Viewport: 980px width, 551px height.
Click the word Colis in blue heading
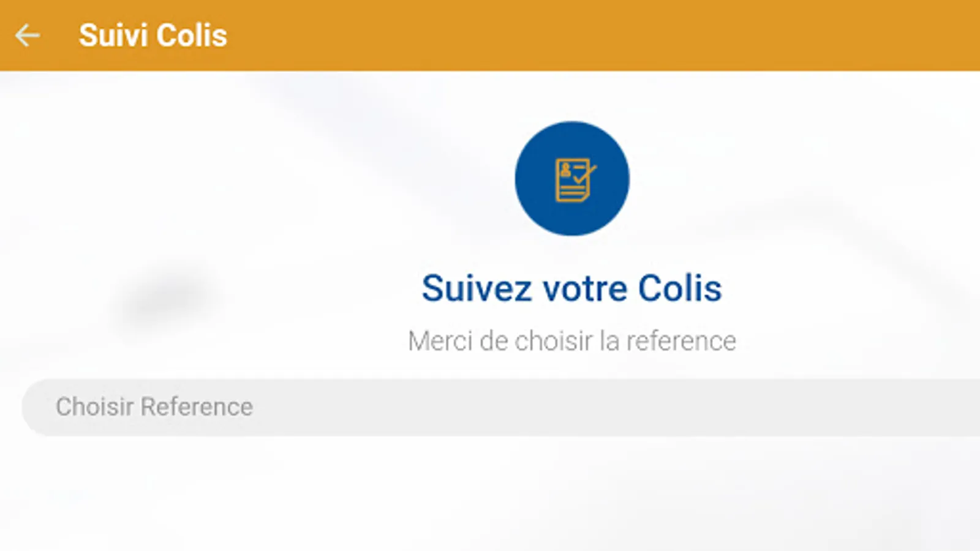(680, 288)
